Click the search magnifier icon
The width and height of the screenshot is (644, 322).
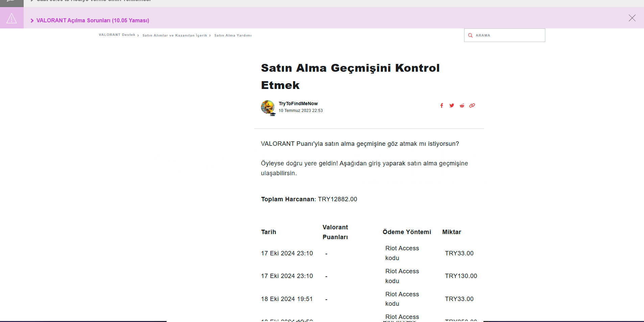pyautogui.click(x=470, y=35)
